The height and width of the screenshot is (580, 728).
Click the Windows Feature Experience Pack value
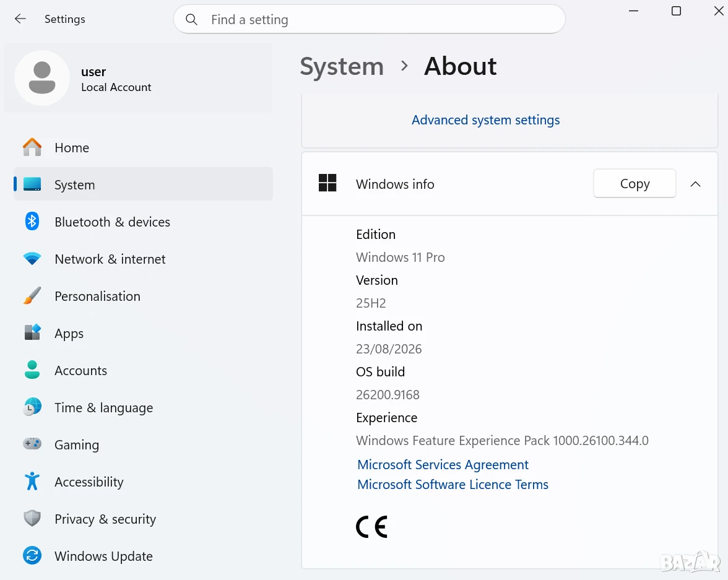pos(503,440)
